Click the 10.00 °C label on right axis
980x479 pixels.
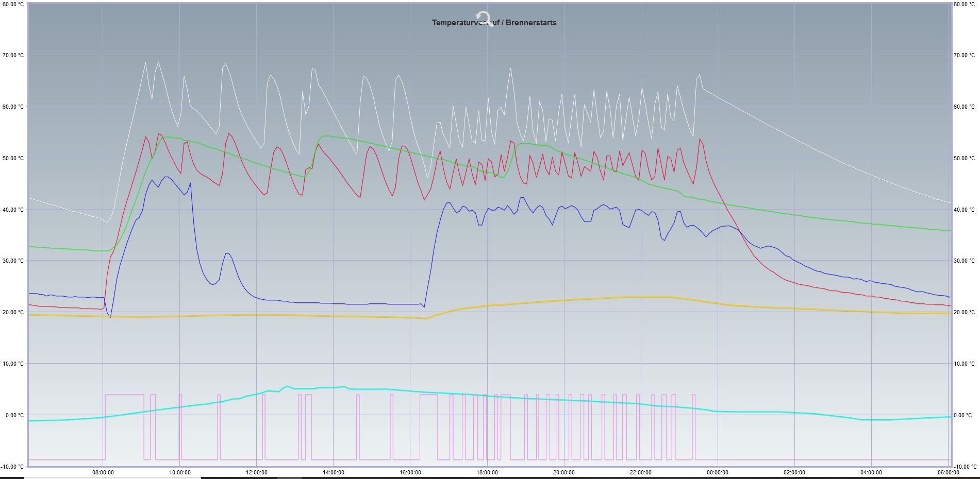[x=964, y=364]
